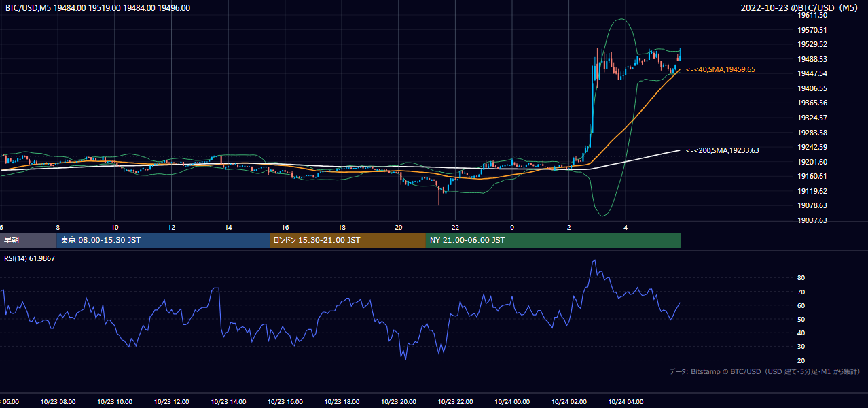The width and height of the screenshot is (868, 408).
Task: Select the 早朝 session bar
Action: 28,240
